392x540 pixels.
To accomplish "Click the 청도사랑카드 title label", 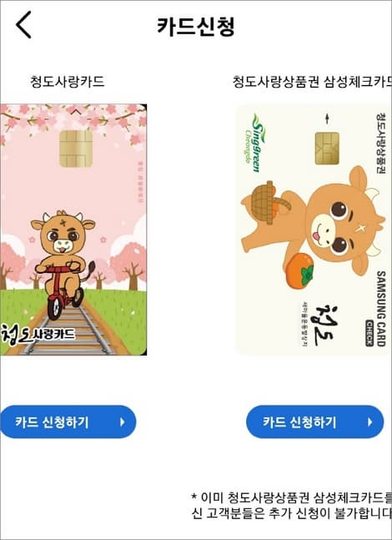I will point(67,82).
